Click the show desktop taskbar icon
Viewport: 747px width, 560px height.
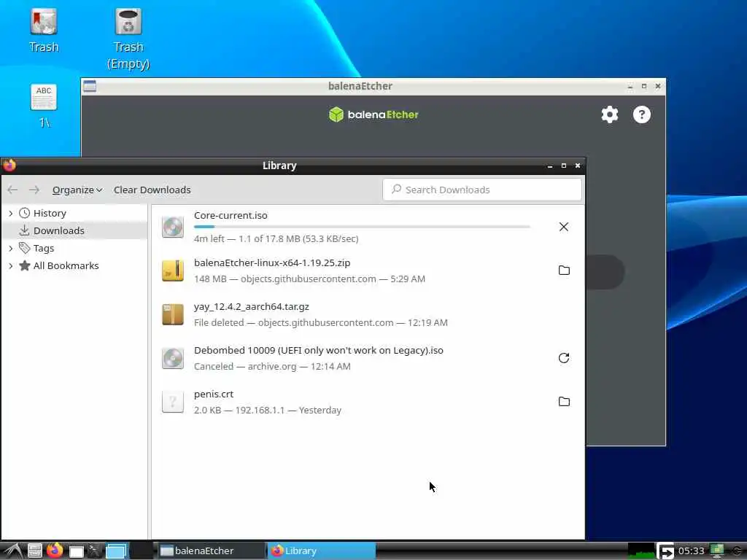click(116, 551)
